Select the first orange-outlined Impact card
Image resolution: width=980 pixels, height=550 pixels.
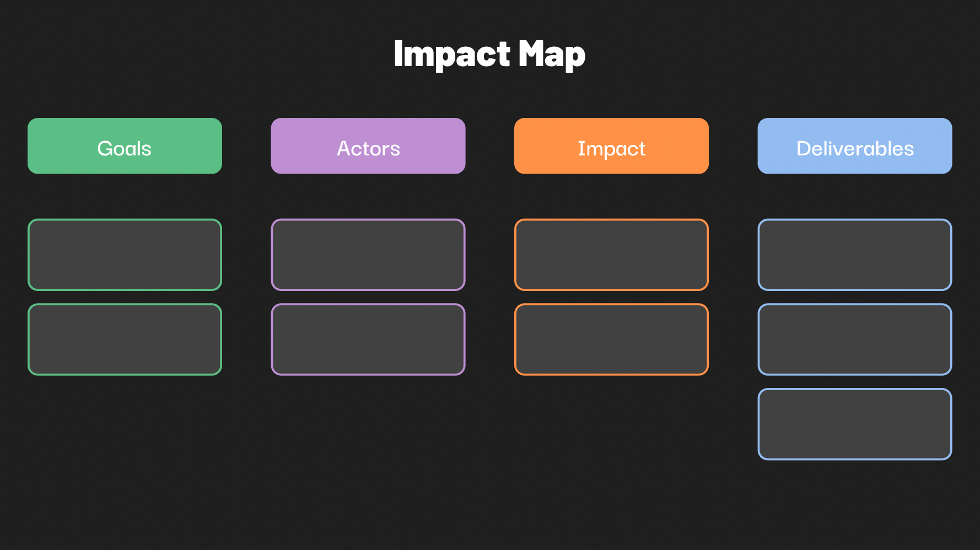pyautogui.click(x=611, y=255)
